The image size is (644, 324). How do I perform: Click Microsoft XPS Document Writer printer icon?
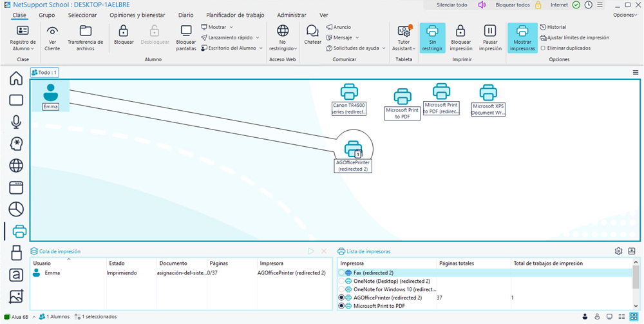click(488, 93)
